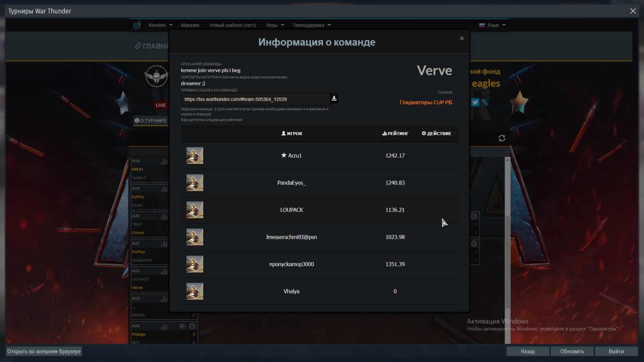This screenshot has height=362, width=644.
Task: Select player name Acru1
Action: coord(295,155)
